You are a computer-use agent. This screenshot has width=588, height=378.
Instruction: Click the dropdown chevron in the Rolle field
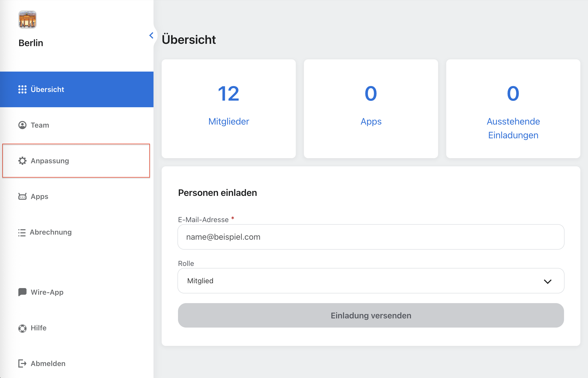(x=548, y=281)
